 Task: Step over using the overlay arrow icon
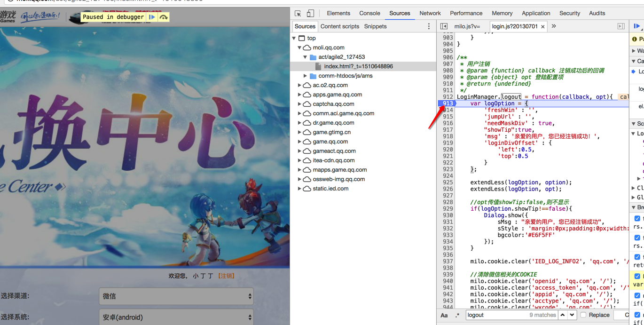164,17
